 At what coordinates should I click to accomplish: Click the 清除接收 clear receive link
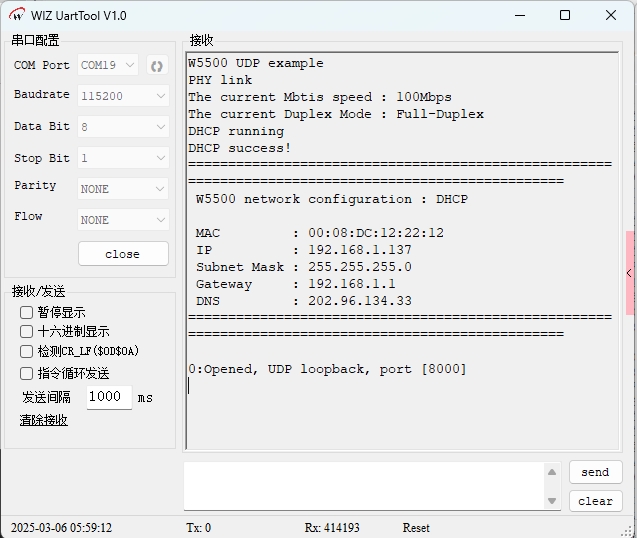44,420
